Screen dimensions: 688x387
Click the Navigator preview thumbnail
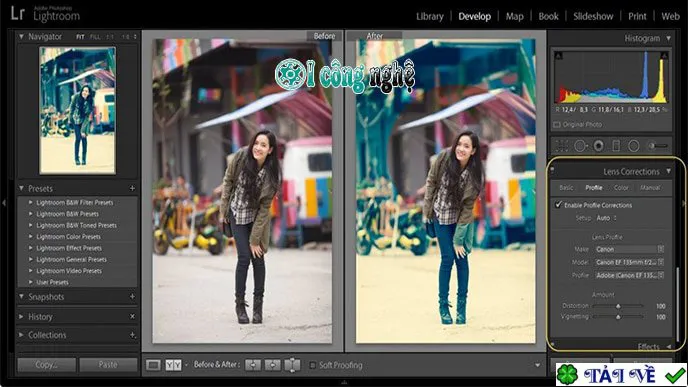(78, 111)
